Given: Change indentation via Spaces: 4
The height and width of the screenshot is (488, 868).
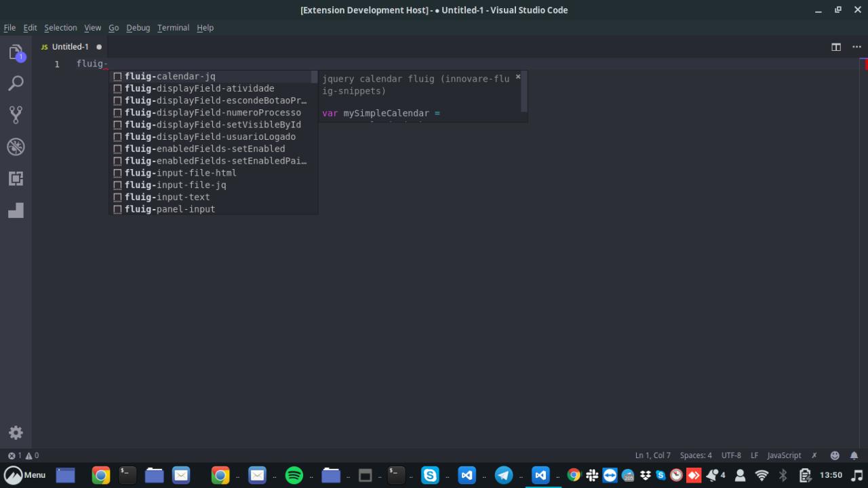Looking at the screenshot, I should tap(696, 455).
